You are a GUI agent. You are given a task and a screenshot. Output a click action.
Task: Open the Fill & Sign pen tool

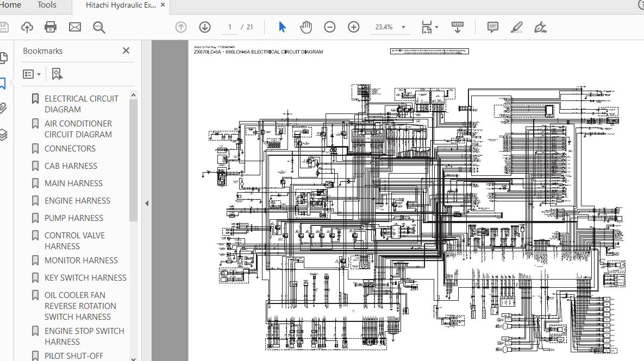(540, 26)
